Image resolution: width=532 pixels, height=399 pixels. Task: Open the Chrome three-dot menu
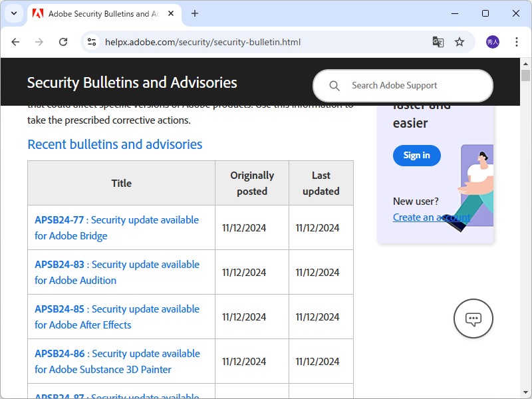[517, 42]
